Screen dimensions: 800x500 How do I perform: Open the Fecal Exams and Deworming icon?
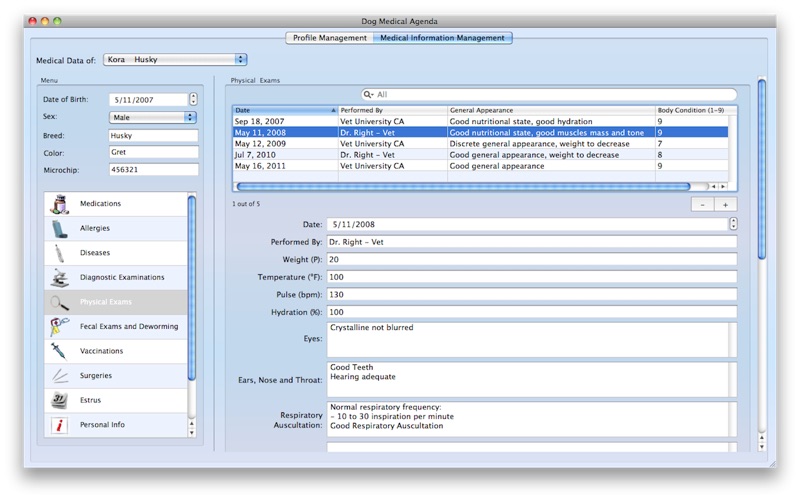tap(59, 327)
